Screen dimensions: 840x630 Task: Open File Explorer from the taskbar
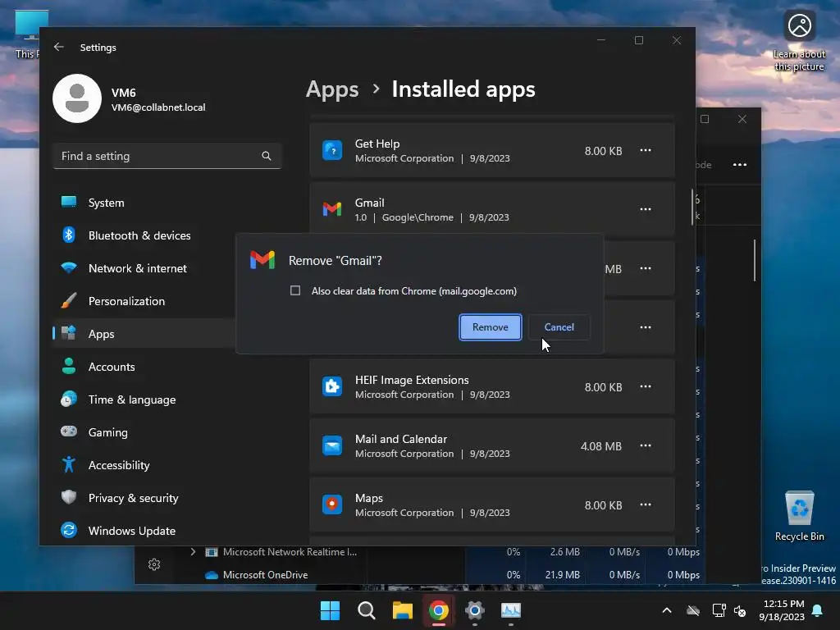click(402, 610)
